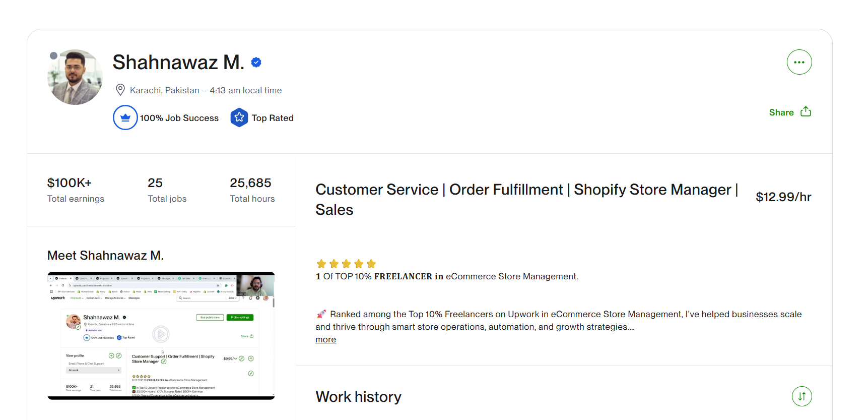Sort work history with the arrows button

802,396
